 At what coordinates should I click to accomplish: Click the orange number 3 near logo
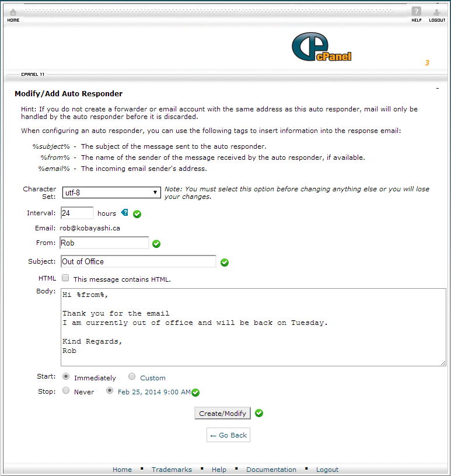coord(427,63)
